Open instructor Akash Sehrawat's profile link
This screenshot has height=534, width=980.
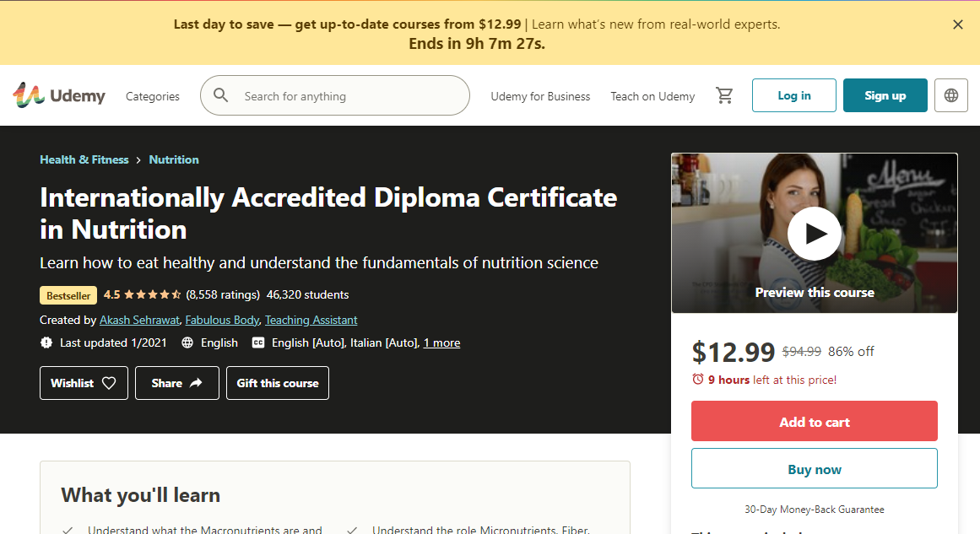click(139, 320)
